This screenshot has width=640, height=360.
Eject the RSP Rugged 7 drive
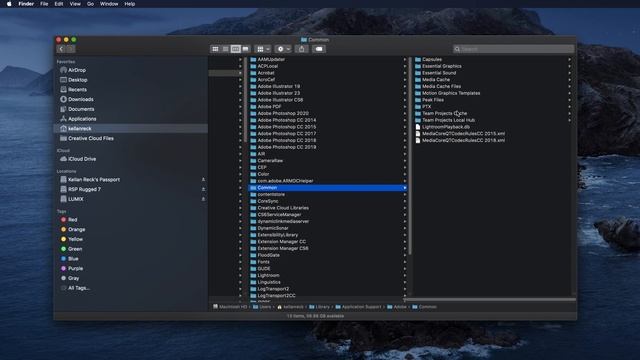(x=203, y=189)
